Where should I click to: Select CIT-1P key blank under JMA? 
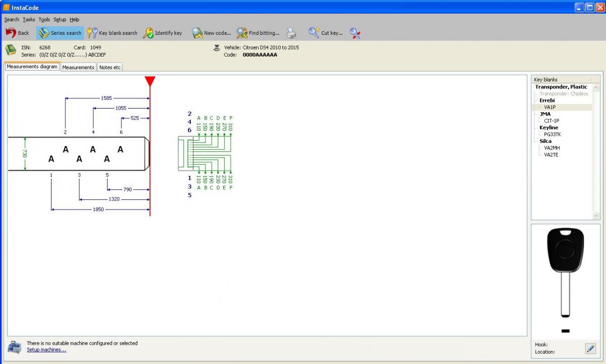pyautogui.click(x=551, y=121)
